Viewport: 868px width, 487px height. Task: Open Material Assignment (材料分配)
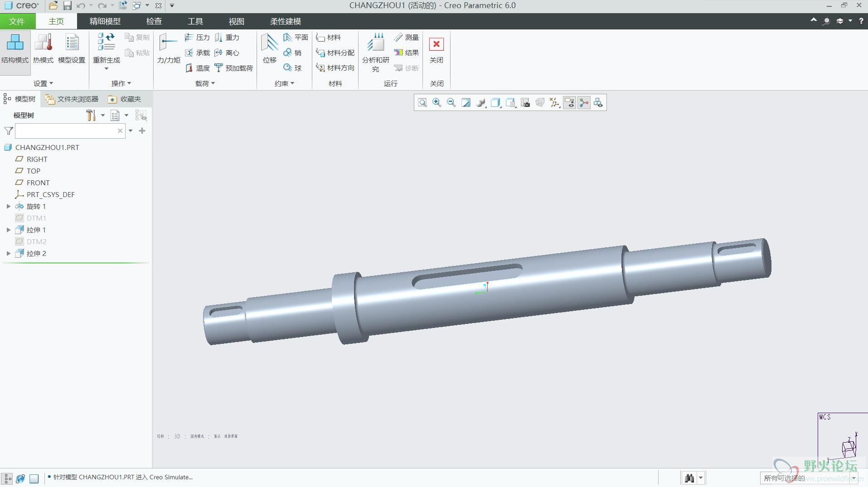(x=335, y=53)
